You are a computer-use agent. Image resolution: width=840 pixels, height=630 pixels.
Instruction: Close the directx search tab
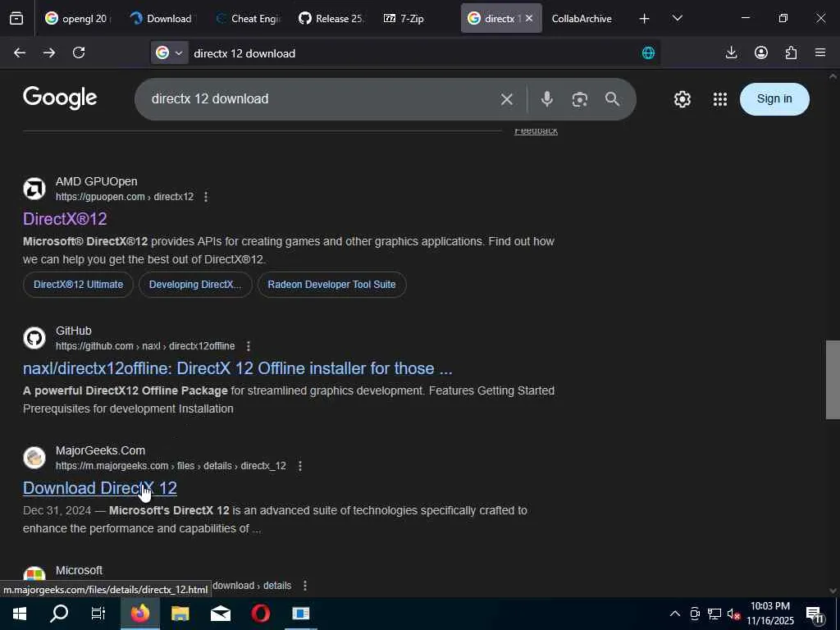(529, 18)
